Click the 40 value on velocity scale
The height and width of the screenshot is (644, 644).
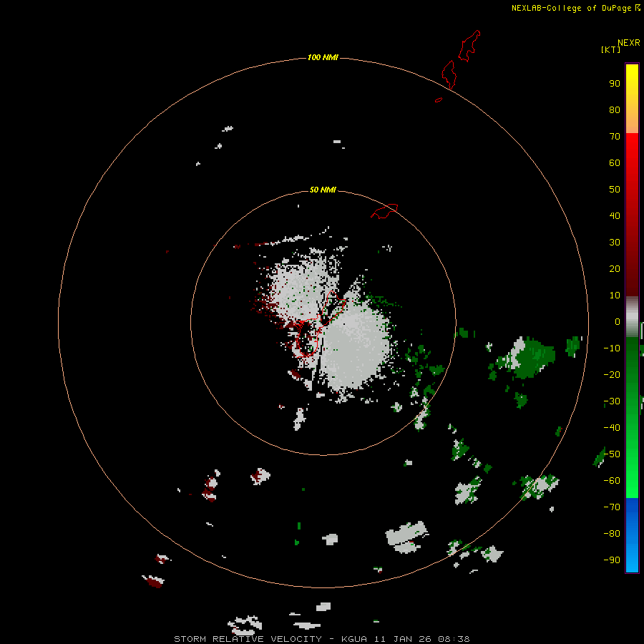[615, 215]
